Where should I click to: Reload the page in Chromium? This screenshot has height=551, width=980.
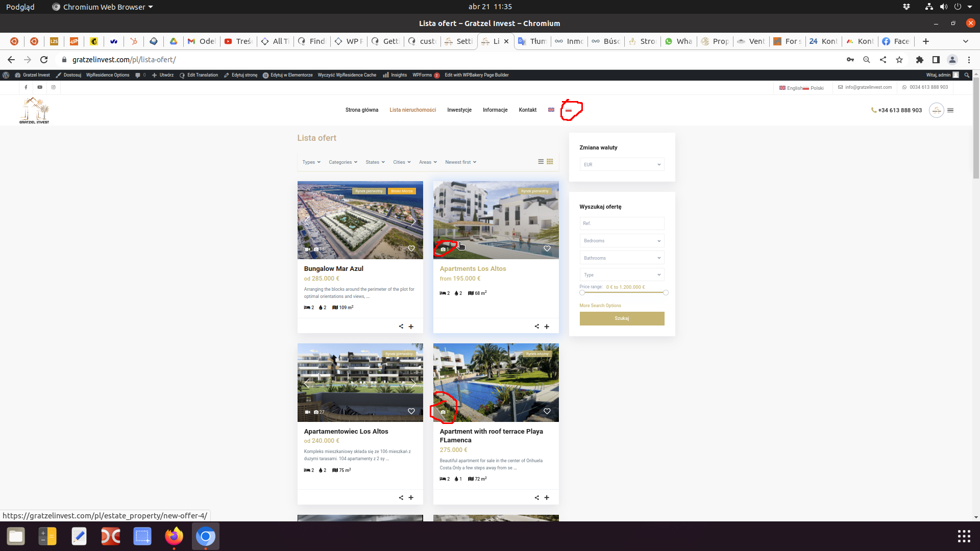44,60
